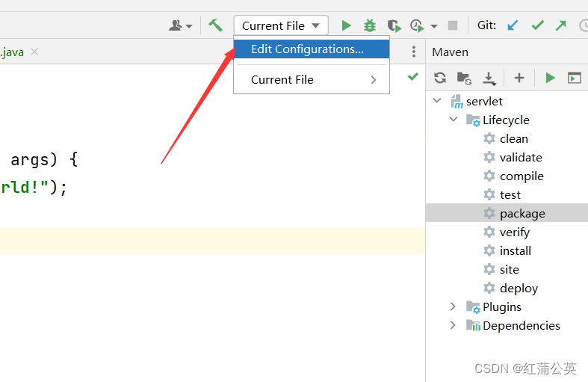
Task: Expand the Plugins node
Action: pyautogui.click(x=453, y=306)
